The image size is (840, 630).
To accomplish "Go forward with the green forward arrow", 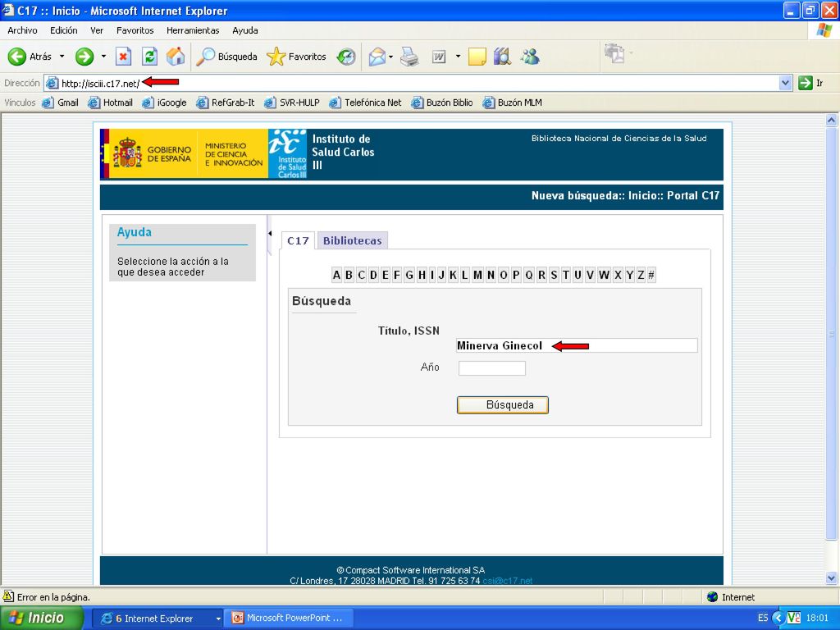I will click(x=84, y=57).
